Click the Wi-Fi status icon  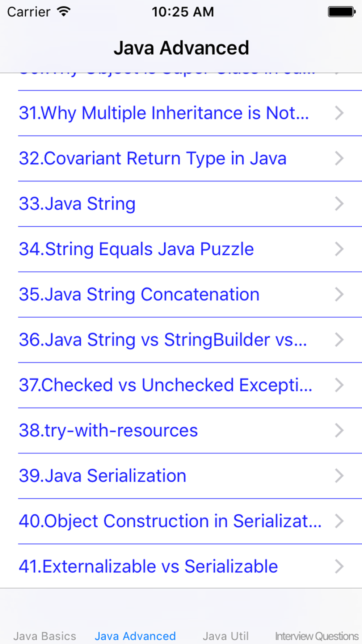(64, 12)
